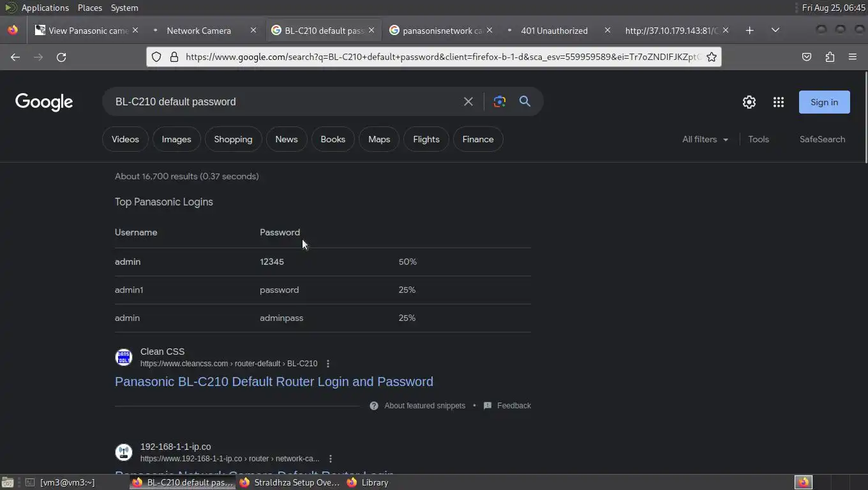Focus the Firefox URL address bar
868x490 pixels.
pos(443,57)
